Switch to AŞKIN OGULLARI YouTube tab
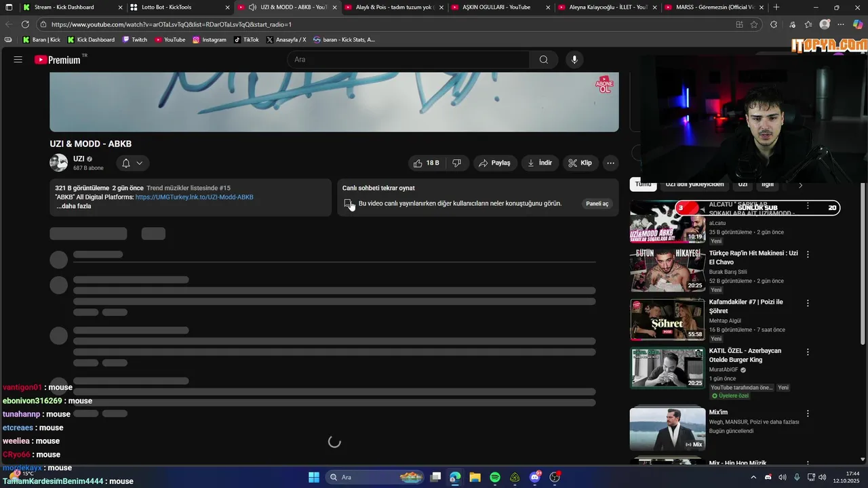 (x=500, y=7)
